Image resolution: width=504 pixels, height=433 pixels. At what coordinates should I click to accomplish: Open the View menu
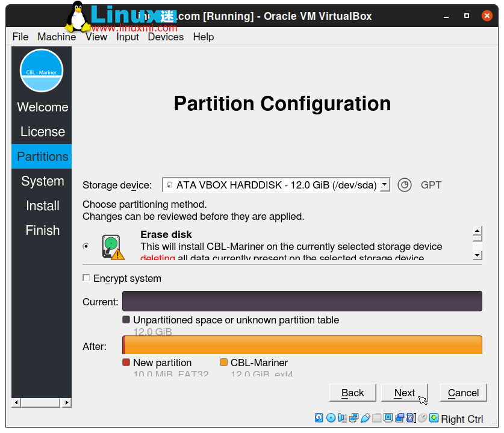96,37
